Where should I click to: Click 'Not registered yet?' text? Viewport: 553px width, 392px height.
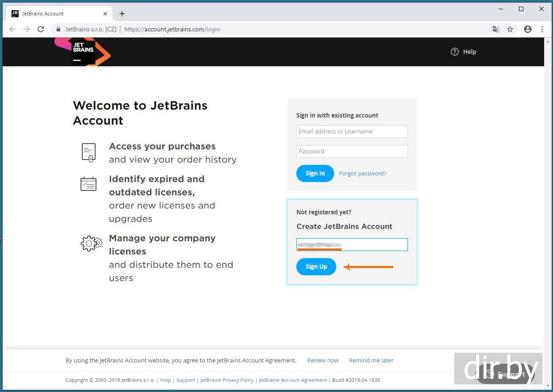[324, 212]
